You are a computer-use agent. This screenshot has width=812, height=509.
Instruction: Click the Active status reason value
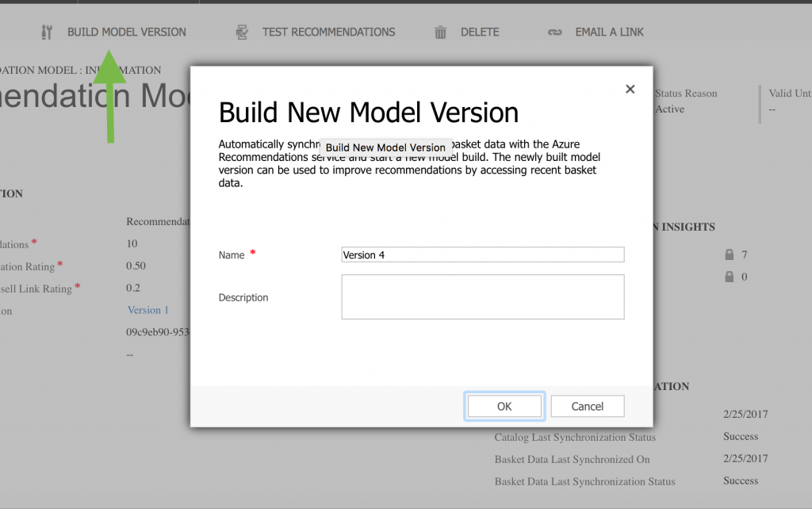[670, 109]
